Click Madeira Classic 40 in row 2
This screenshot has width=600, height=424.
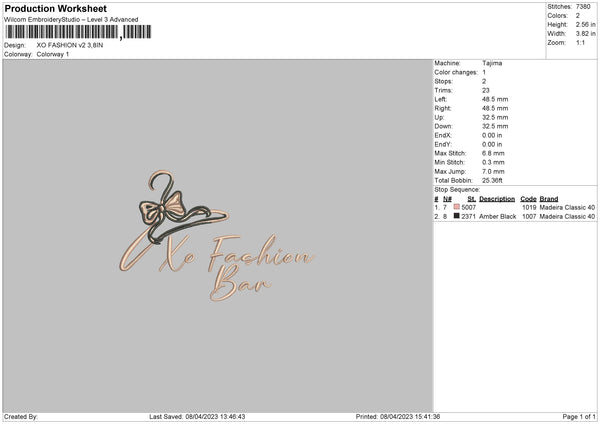click(567, 216)
